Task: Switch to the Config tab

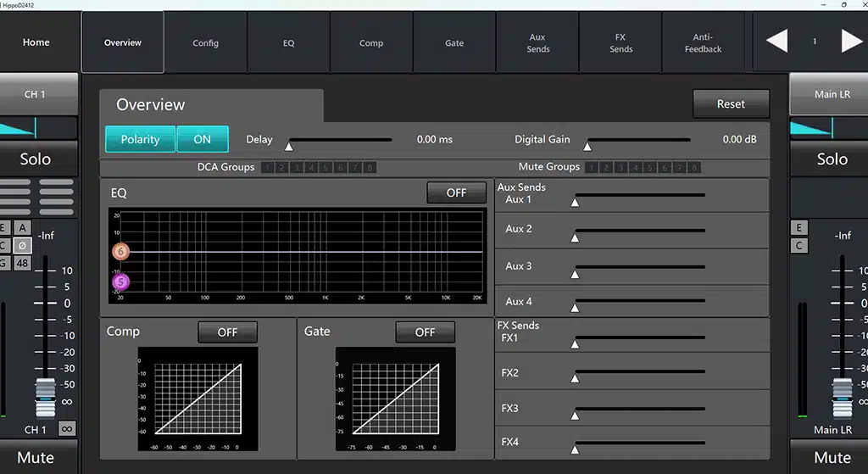Action: 205,42
